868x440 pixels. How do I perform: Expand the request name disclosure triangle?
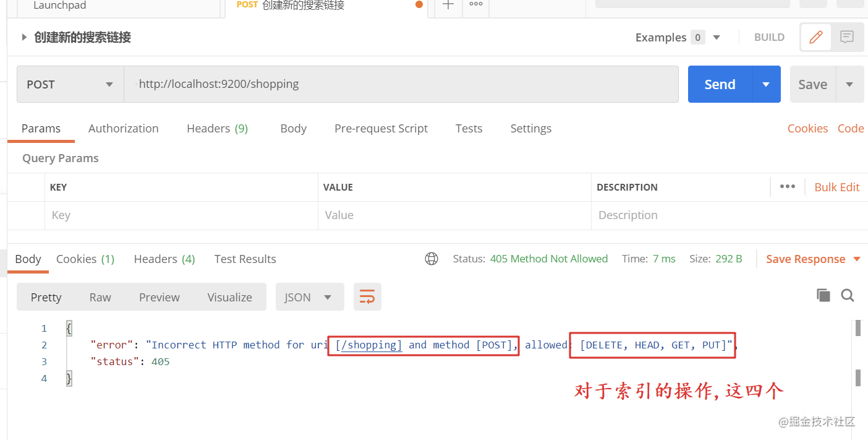pyautogui.click(x=24, y=37)
